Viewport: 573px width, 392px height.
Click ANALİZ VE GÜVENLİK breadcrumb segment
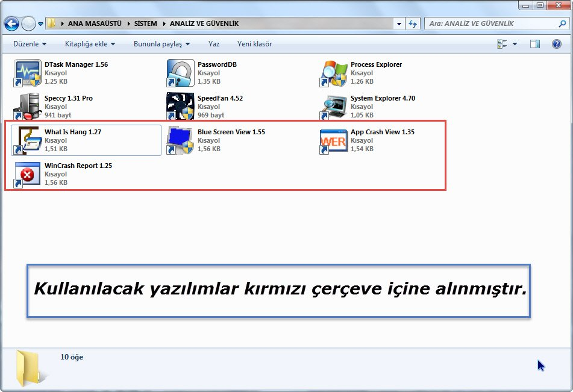click(x=204, y=23)
